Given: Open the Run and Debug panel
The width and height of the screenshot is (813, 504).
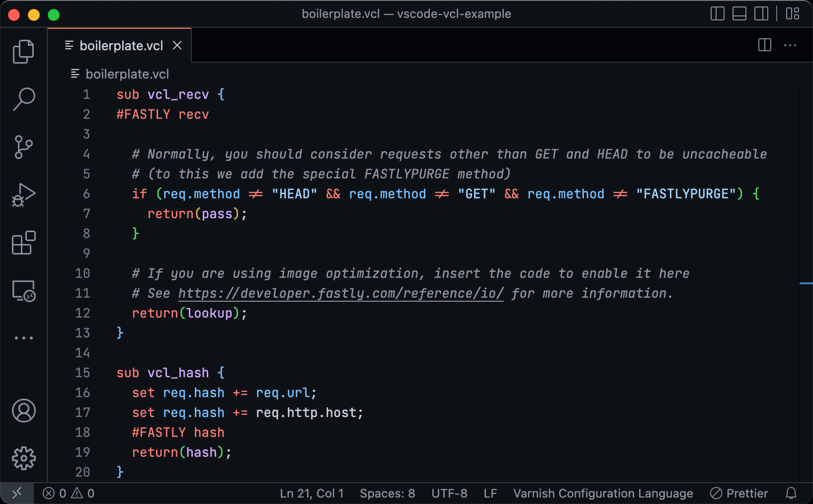Looking at the screenshot, I should (x=23, y=195).
